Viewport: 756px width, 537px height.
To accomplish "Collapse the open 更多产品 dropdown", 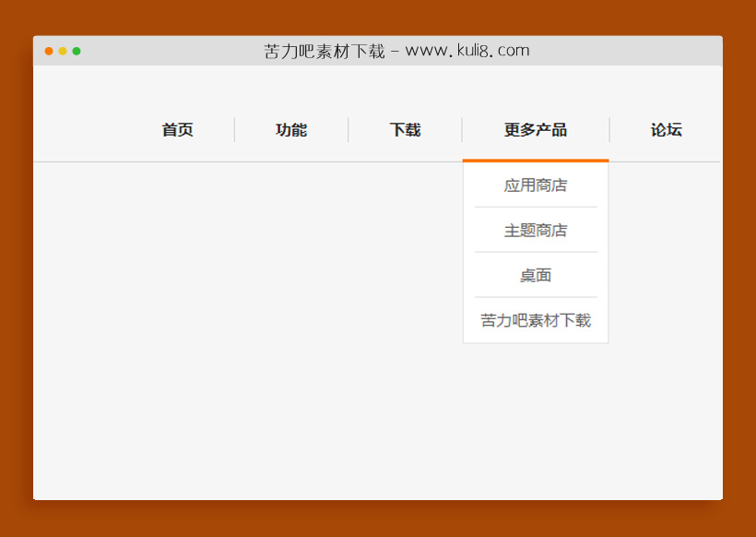I will pos(536,130).
